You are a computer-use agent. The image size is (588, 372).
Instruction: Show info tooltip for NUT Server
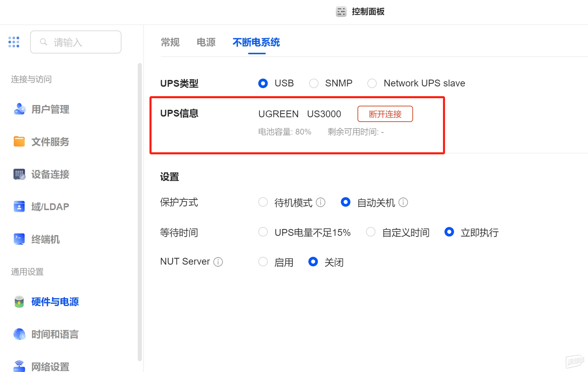(x=218, y=262)
